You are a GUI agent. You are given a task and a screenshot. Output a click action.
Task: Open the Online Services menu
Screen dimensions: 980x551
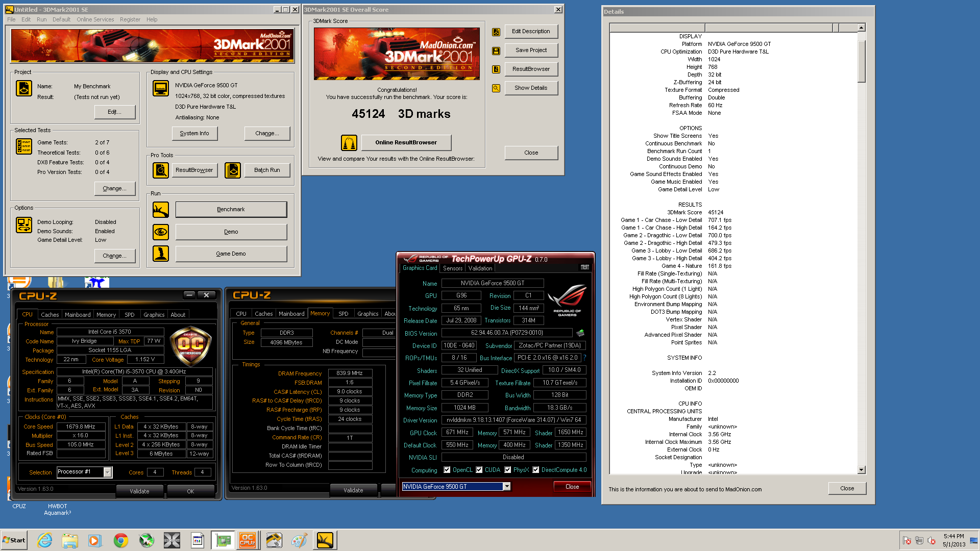[95, 19]
